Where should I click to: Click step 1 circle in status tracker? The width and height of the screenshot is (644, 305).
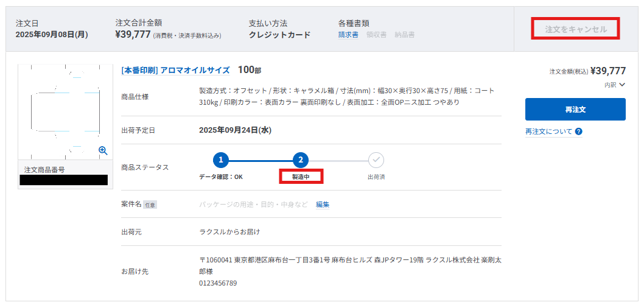[x=221, y=160]
